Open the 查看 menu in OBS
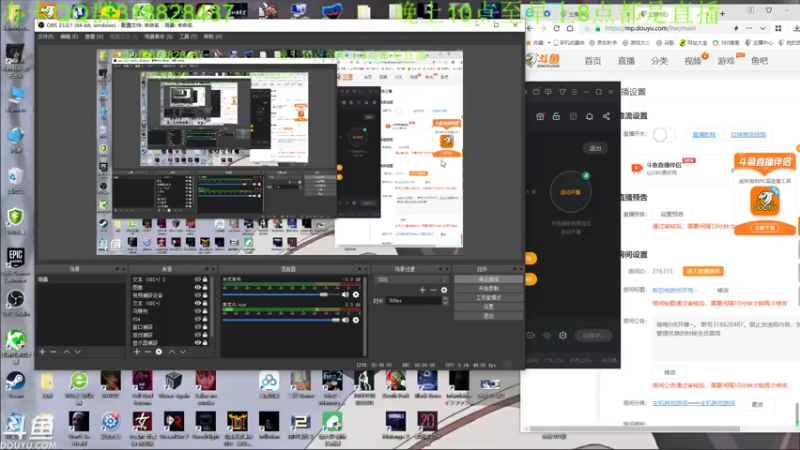 pyautogui.click(x=94, y=37)
